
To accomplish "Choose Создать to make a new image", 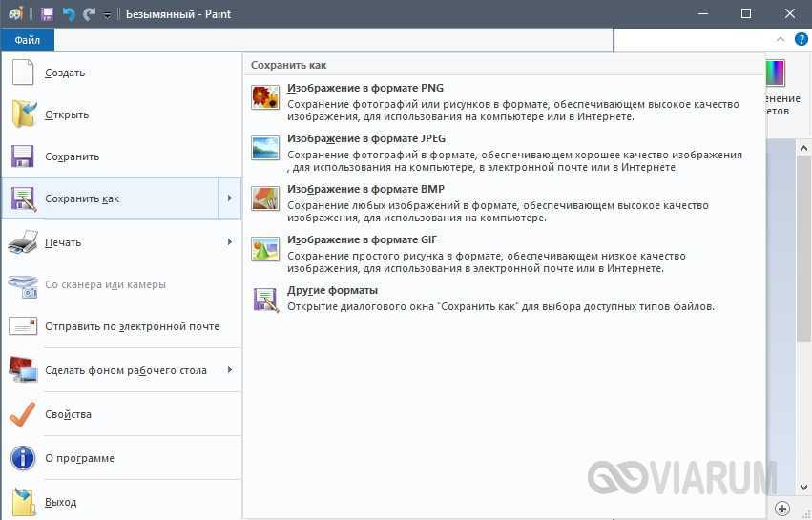I will point(65,73).
